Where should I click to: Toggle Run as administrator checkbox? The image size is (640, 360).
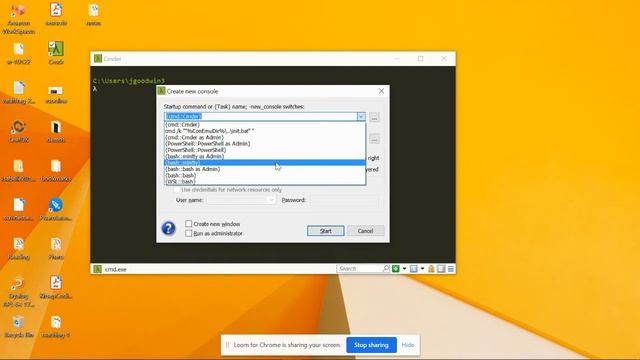pyautogui.click(x=189, y=233)
